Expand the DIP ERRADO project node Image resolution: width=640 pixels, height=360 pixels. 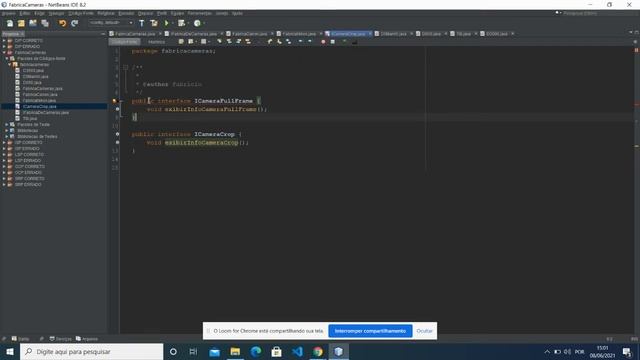(4, 47)
